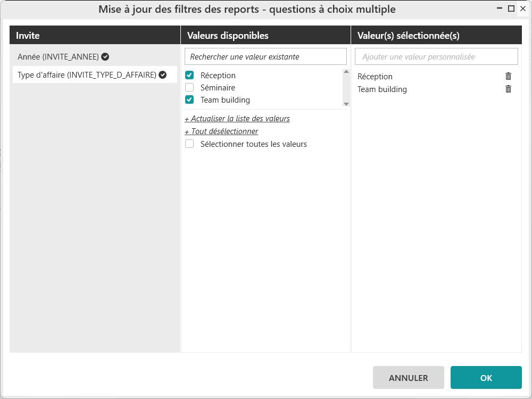Maximize the filter dialog window

click(x=511, y=9)
